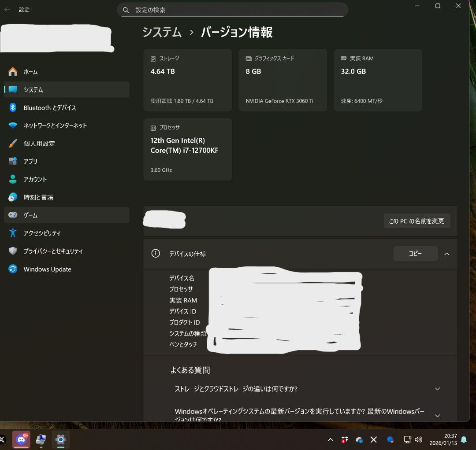Viewport: 476px width, 450px height.
Task: Click the info icon beside デバイスの仕様
Action: point(155,253)
